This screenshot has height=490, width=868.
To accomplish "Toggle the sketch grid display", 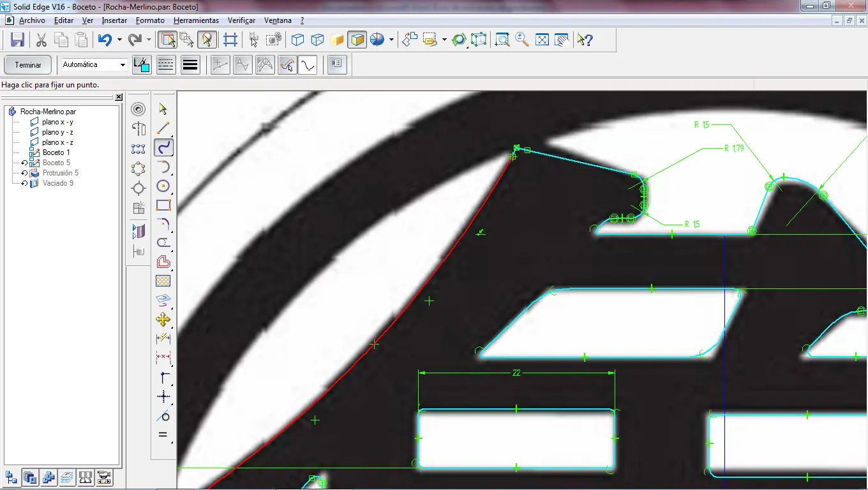I will point(230,40).
